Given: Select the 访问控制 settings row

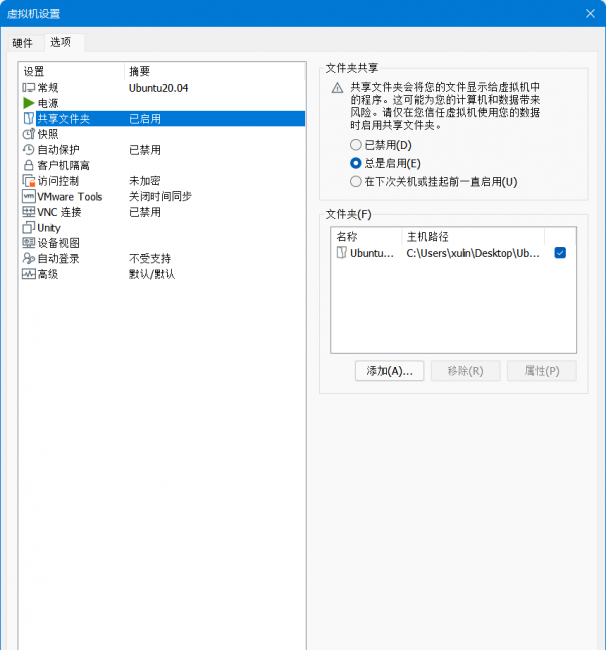Looking at the screenshot, I should [x=163, y=181].
